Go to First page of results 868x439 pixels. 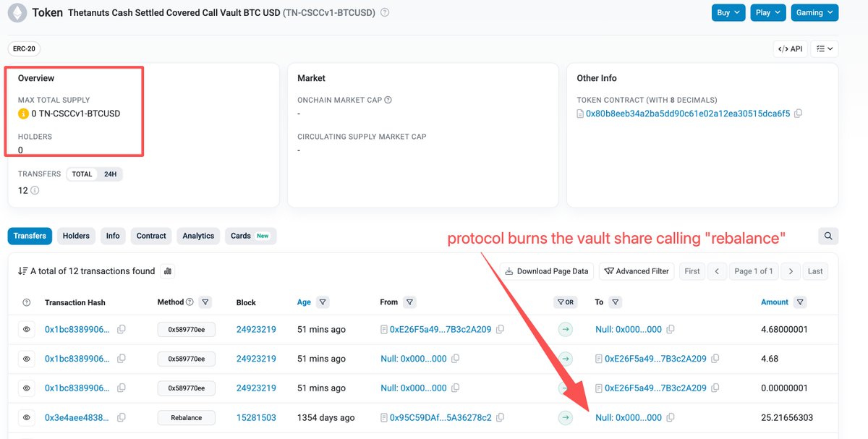[692, 271]
